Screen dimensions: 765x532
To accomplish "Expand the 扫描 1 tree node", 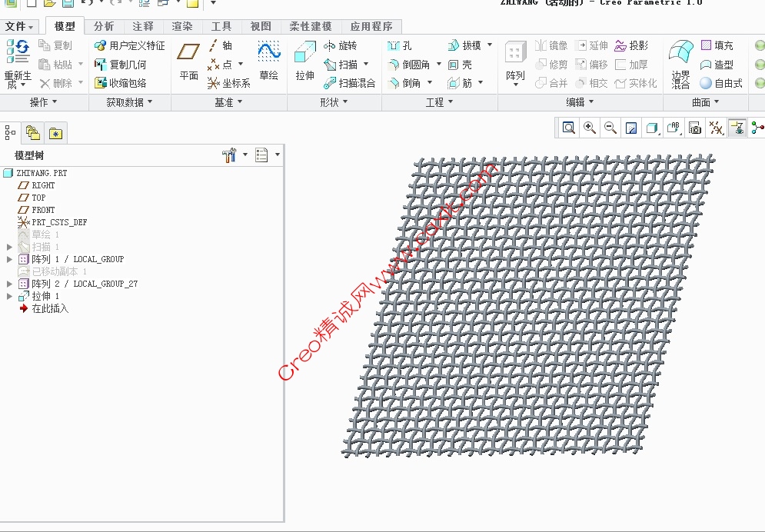I will coord(8,248).
